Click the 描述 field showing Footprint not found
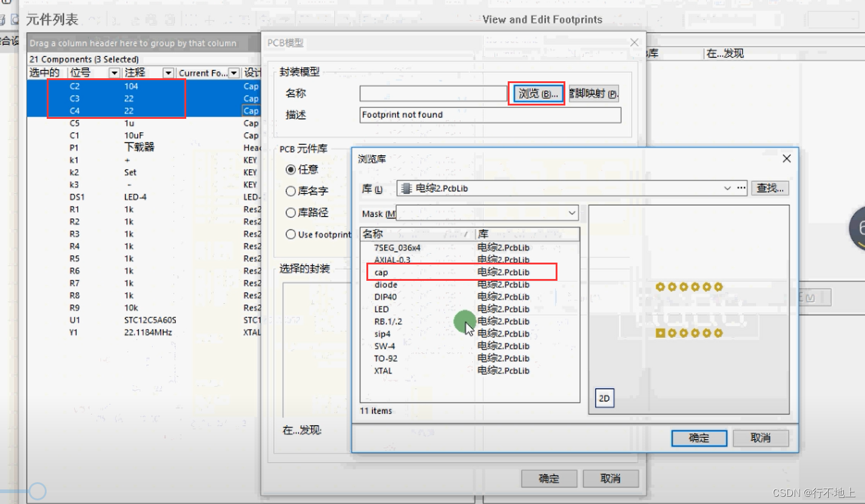Screen dimensions: 865x504 [x=490, y=115]
